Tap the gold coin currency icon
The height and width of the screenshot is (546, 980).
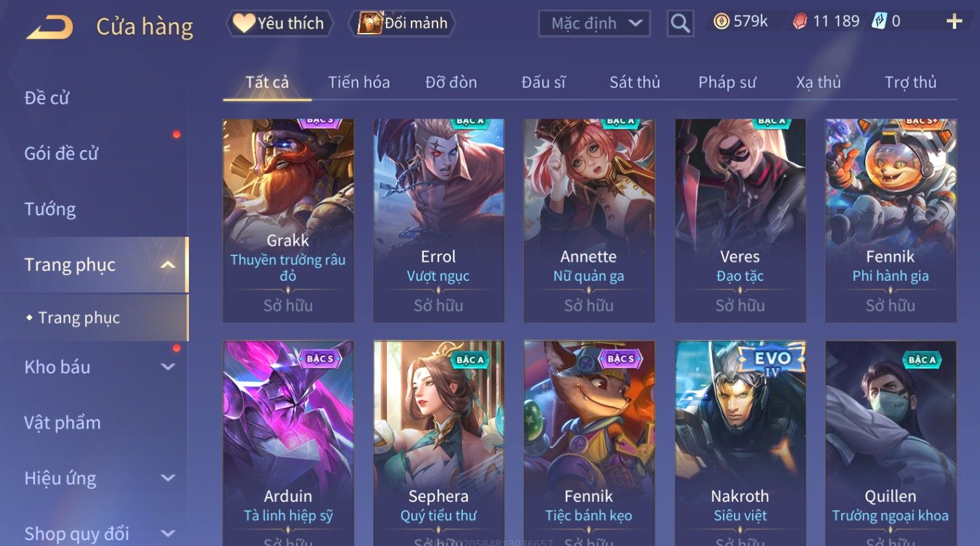721,21
